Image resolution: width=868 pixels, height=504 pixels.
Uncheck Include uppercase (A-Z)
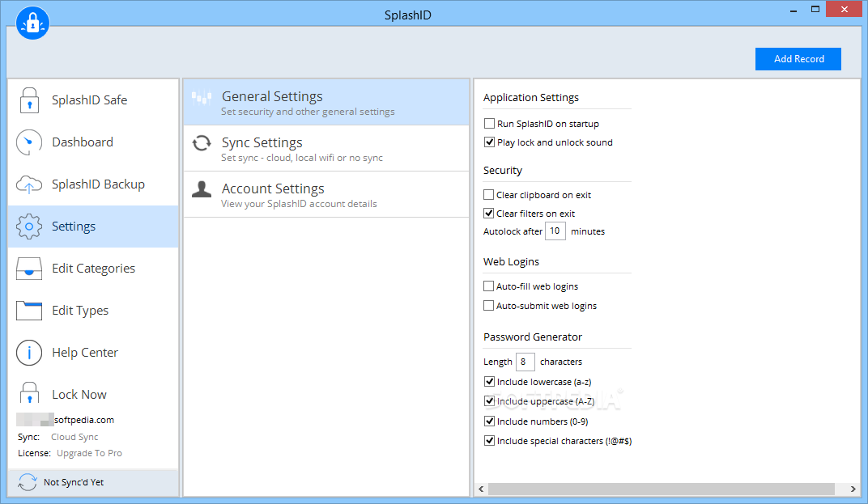[489, 400]
